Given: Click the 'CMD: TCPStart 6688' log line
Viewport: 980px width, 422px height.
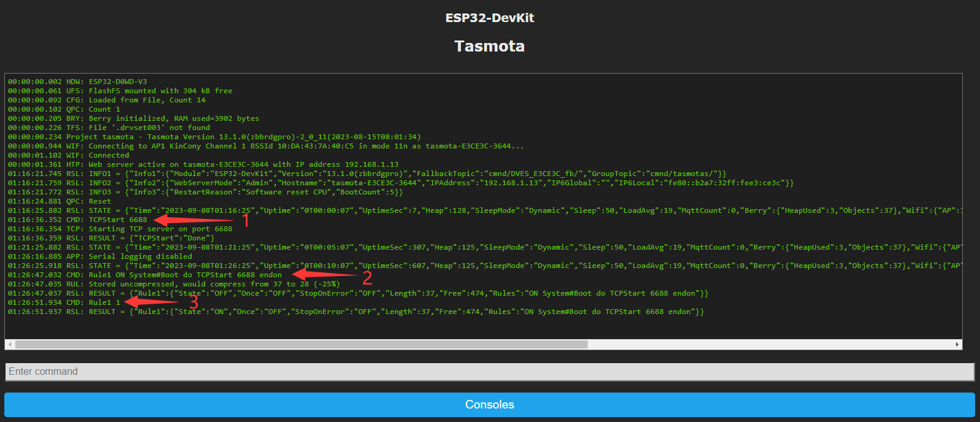Looking at the screenshot, I should click(107, 220).
